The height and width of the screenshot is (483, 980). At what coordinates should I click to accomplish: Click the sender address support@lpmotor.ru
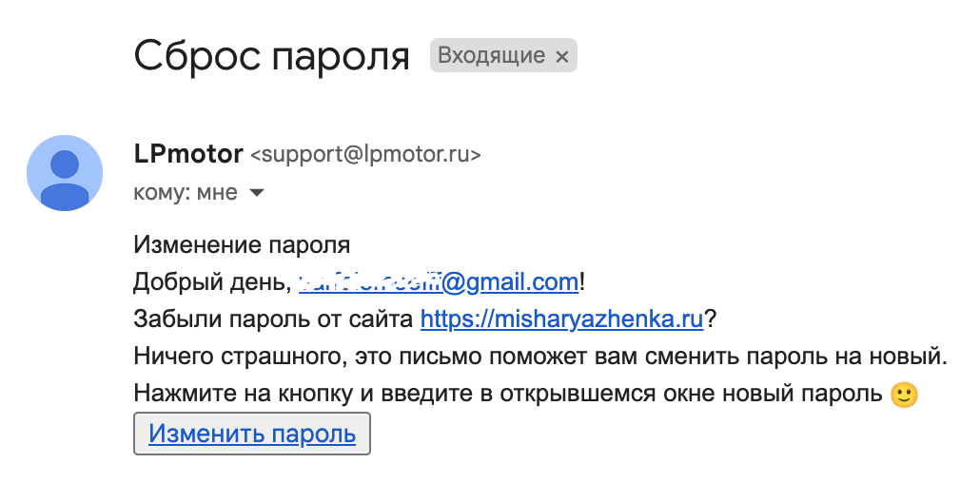point(365,155)
